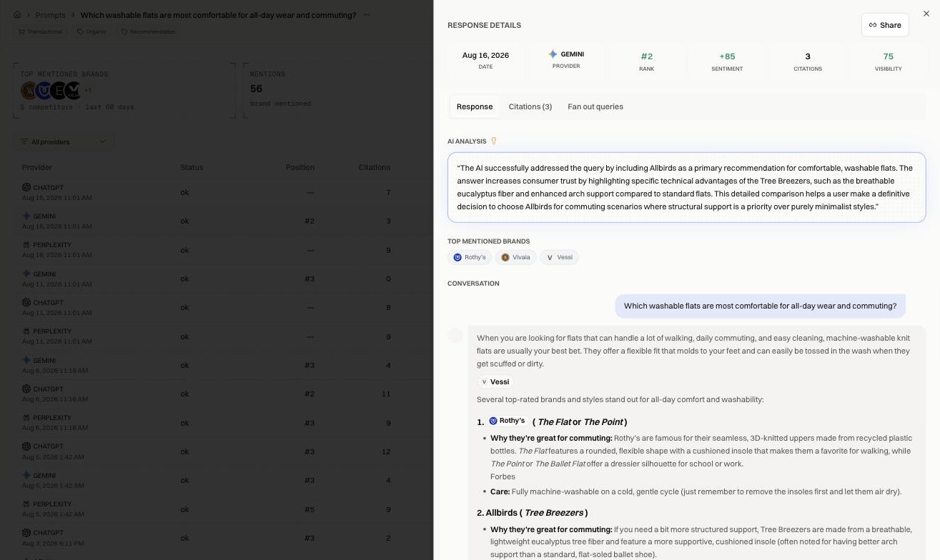The width and height of the screenshot is (940, 560).
Task: Click the Perplexity icon in the Aug 6 row
Action: point(26,418)
